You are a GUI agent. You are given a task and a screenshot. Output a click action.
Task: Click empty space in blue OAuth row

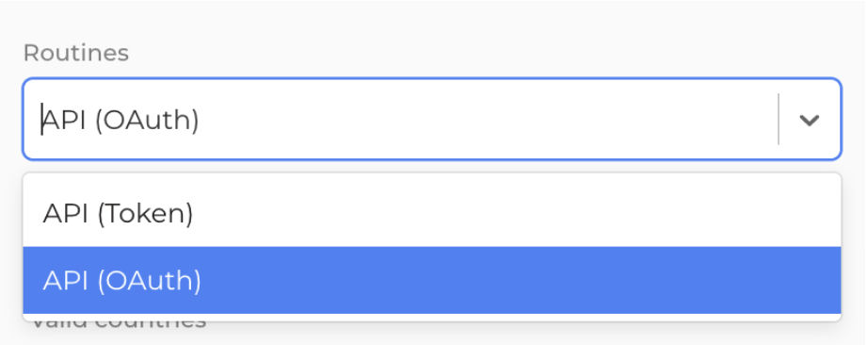click(x=521, y=280)
